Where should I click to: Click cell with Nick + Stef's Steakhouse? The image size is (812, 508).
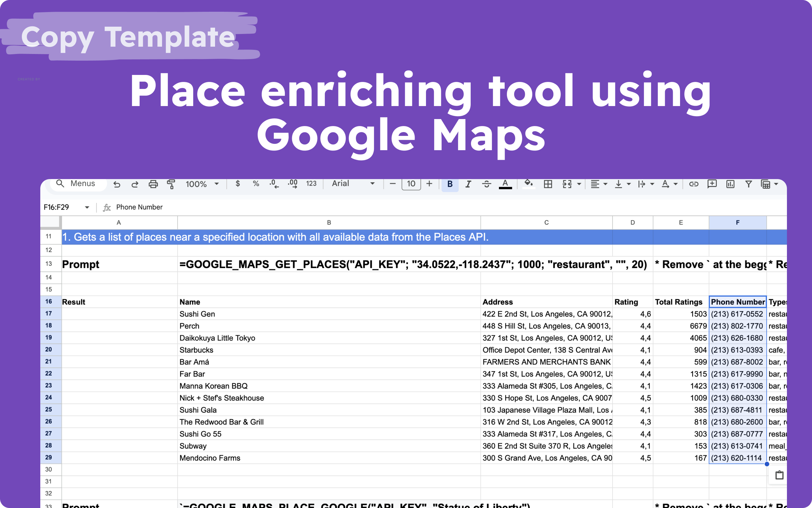pos(329,398)
